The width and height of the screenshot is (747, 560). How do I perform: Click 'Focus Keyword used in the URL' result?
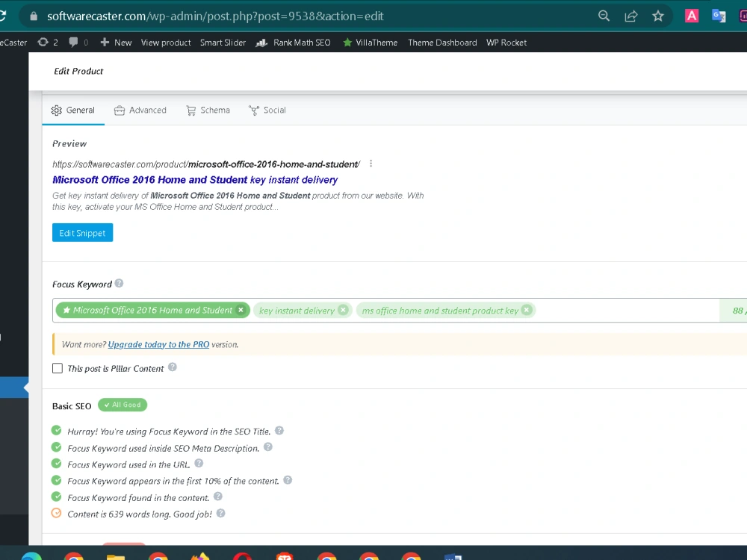click(x=128, y=464)
